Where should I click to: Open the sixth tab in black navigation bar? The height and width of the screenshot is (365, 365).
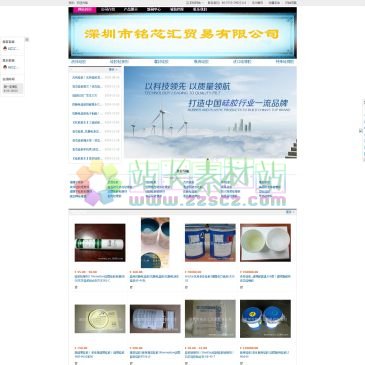[x=200, y=10]
